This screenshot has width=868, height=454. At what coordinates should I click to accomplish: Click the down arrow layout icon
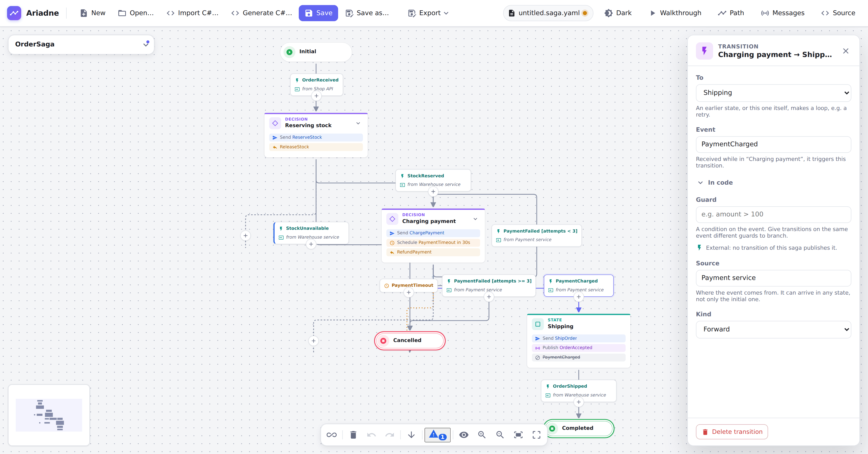[x=411, y=435]
